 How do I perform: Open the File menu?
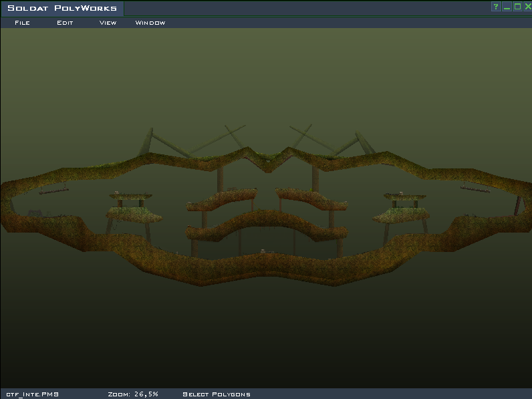click(22, 23)
